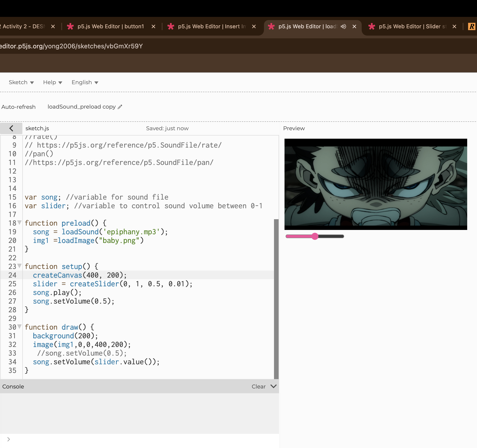The height and width of the screenshot is (448, 477).
Task: Click the Console panel header label
Action: coord(13,386)
